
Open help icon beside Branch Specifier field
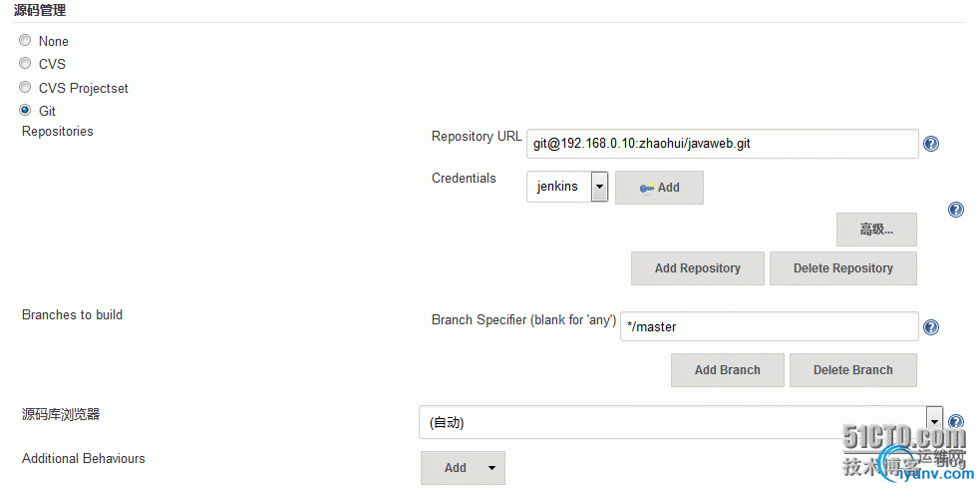[931, 327]
